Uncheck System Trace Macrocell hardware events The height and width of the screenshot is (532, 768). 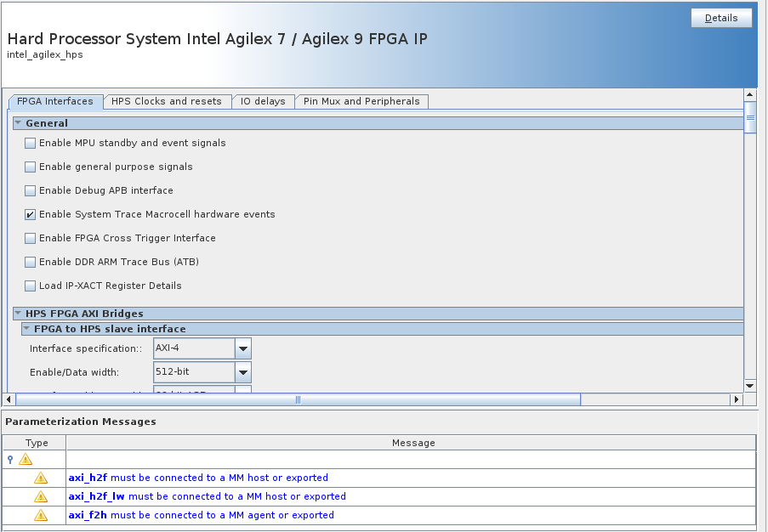tap(31, 215)
